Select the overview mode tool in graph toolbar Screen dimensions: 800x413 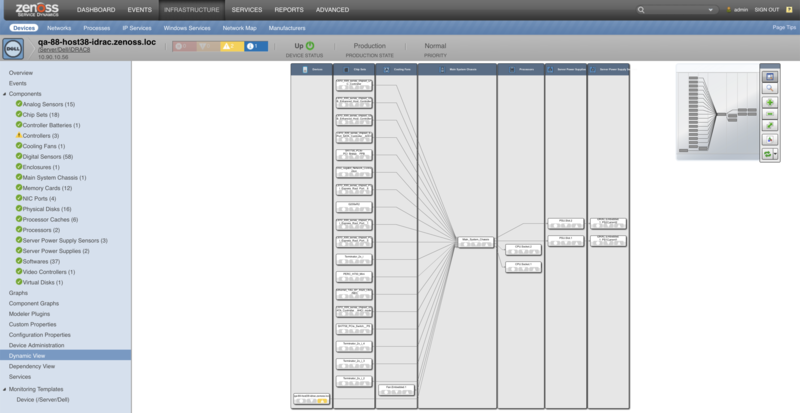click(770, 77)
